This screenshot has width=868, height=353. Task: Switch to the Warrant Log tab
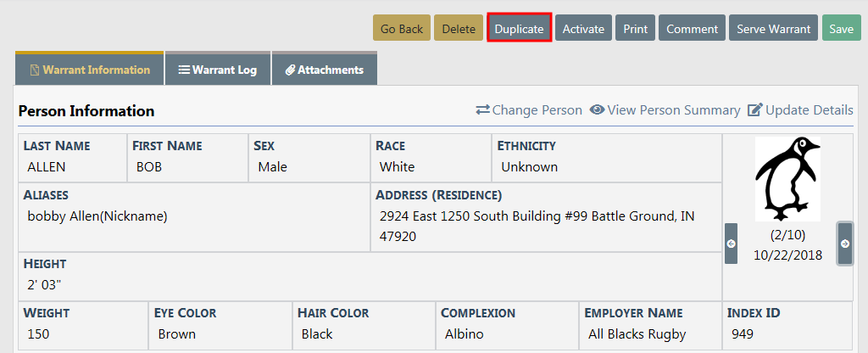click(218, 70)
